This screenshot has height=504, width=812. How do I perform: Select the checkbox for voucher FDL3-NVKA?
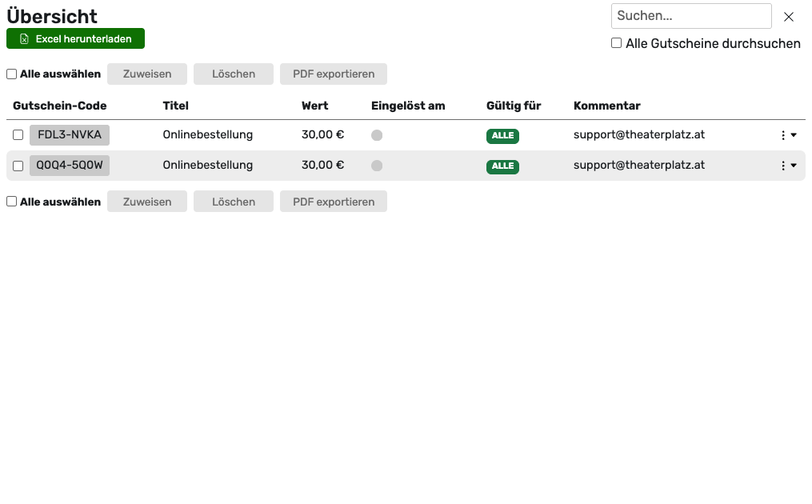[x=18, y=135]
